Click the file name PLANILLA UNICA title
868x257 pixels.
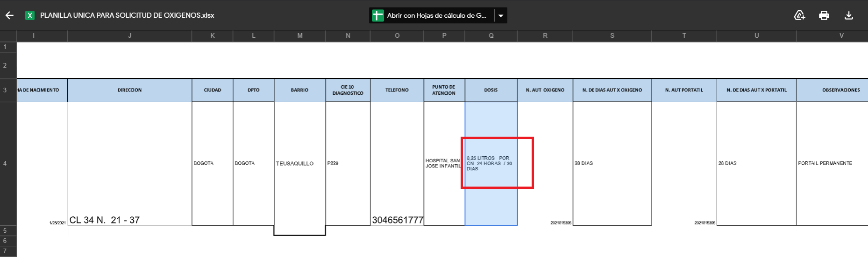(x=127, y=15)
